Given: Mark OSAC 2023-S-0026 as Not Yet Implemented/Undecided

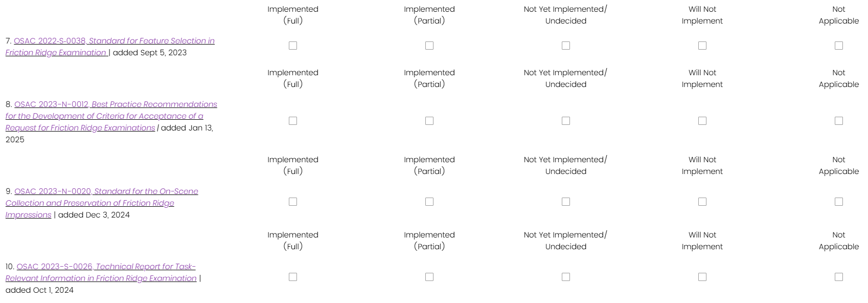Looking at the screenshot, I should (566, 277).
